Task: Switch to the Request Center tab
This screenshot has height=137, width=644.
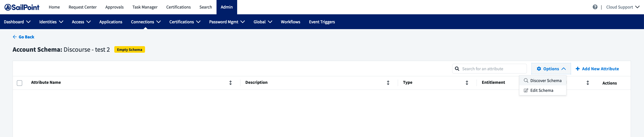Action: click(82, 7)
